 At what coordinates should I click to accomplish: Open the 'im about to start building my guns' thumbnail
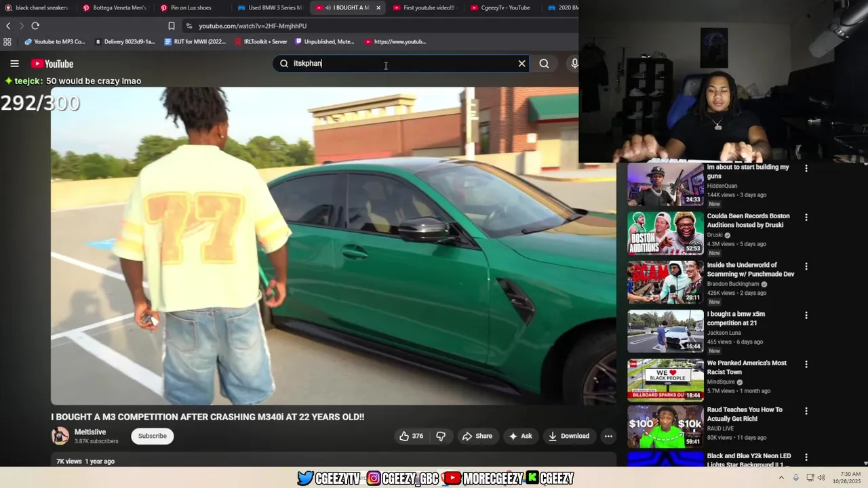pos(665,185)
